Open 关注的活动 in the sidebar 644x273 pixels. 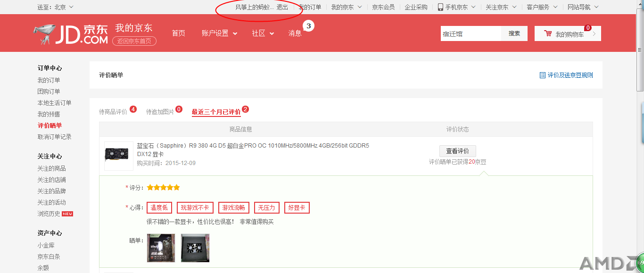tap(52, 202)
